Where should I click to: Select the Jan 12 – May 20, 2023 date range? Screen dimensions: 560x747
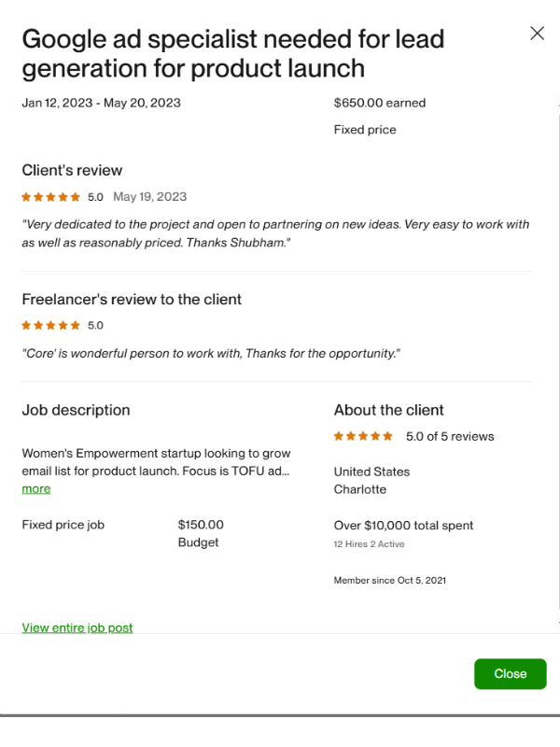point(101,103)
